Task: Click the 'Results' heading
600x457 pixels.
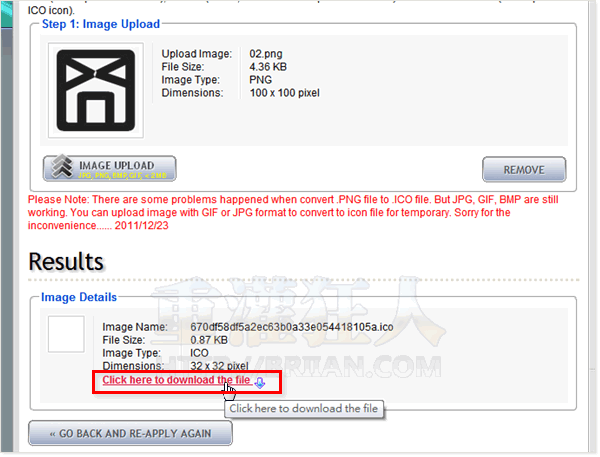Action: 66,262
